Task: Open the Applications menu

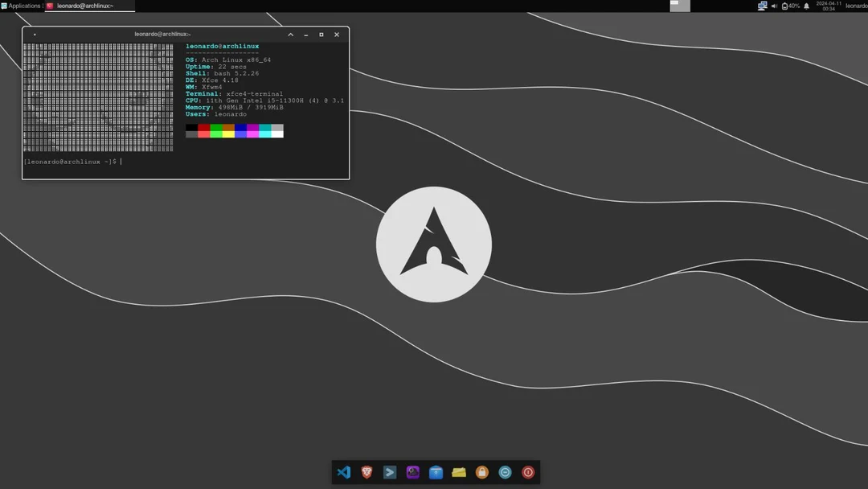Action: 20,6
